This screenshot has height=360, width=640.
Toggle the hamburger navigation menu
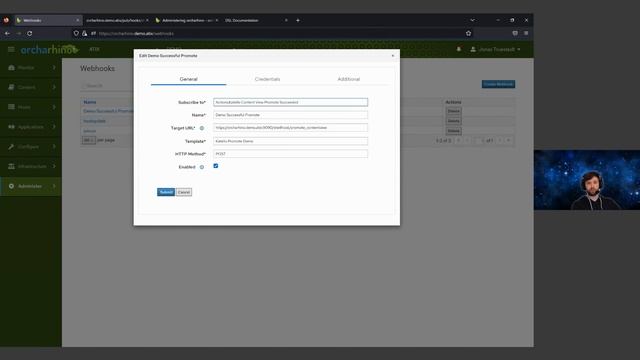(11, 49)
